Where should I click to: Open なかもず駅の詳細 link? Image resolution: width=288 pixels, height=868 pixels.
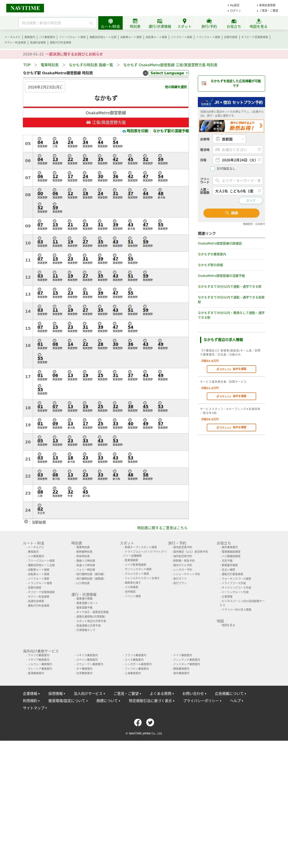210,265
